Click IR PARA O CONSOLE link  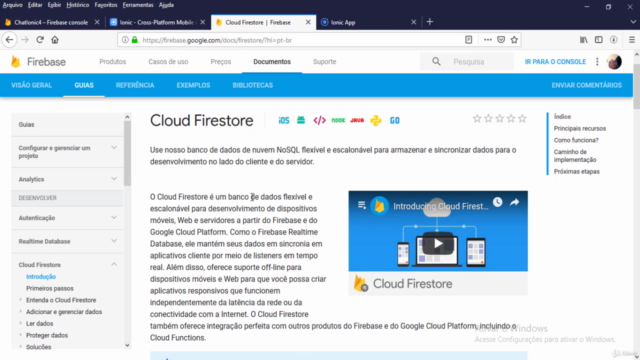click(555, 62)
